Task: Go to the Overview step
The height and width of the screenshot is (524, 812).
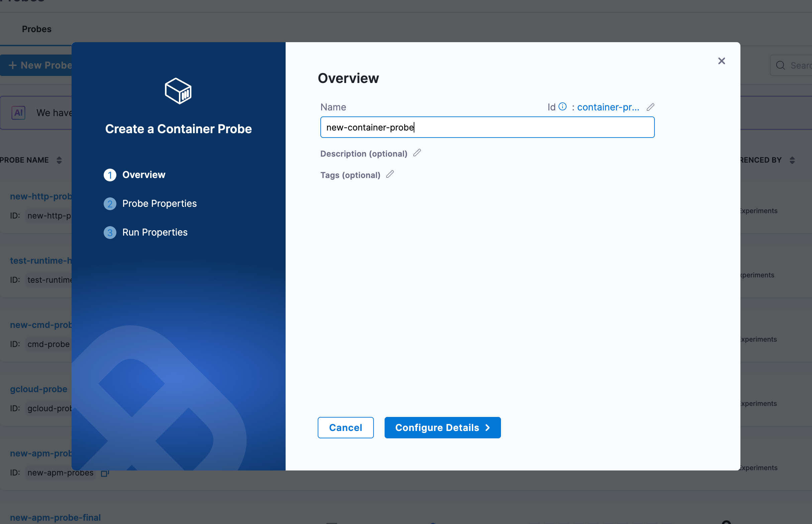Action: point(143,175)
